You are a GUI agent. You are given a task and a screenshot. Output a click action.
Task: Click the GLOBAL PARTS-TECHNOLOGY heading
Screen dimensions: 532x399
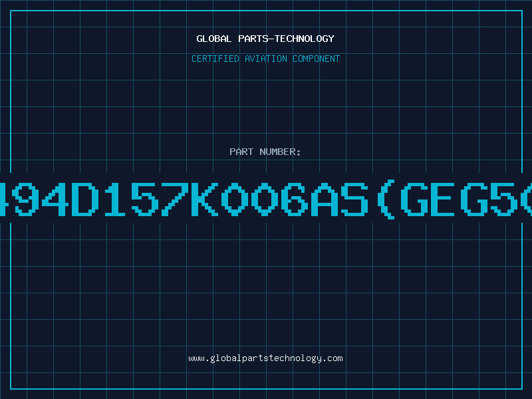(x=265, y=39)
